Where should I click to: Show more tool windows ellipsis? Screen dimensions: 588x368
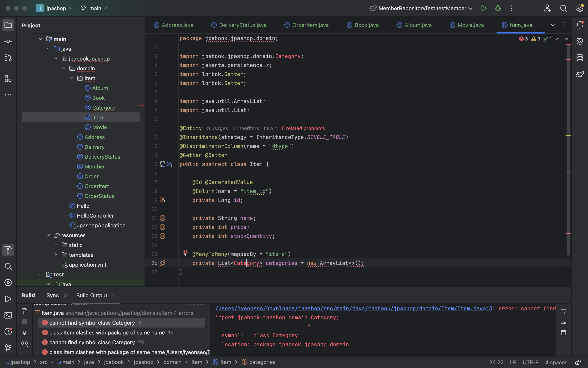tap(8, 95)
